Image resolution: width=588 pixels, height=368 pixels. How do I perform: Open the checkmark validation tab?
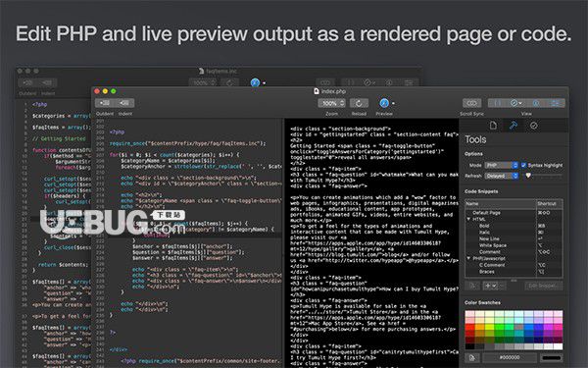(x=533, y=126)
